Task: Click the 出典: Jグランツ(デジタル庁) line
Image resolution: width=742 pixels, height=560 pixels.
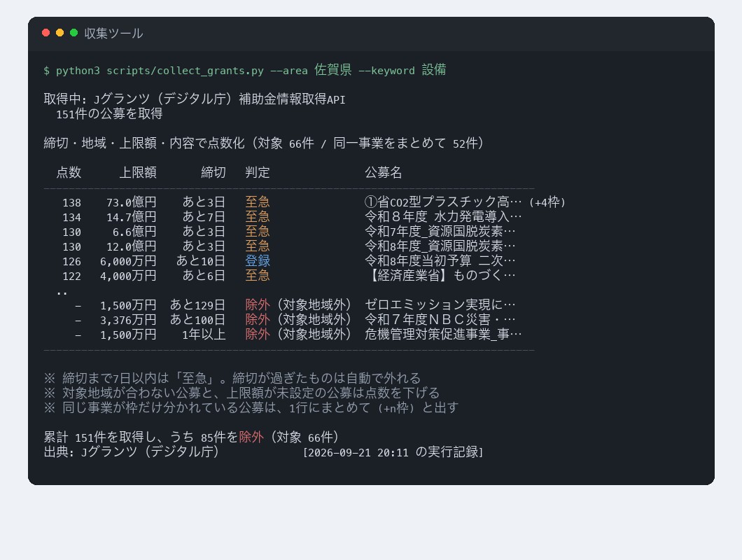Action: coord(132,451)
